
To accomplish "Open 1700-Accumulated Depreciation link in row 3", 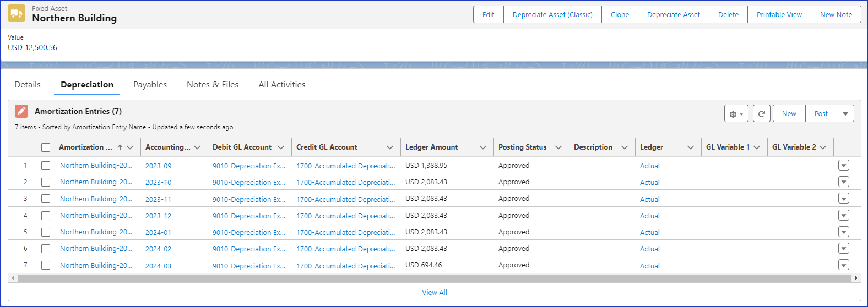I will pyautogui.click(x=345, y=199).
